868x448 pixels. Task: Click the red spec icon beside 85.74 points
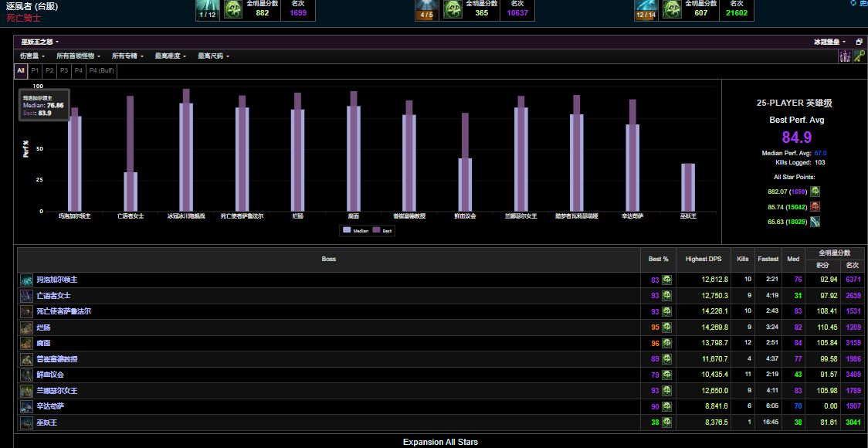point(815,206)
